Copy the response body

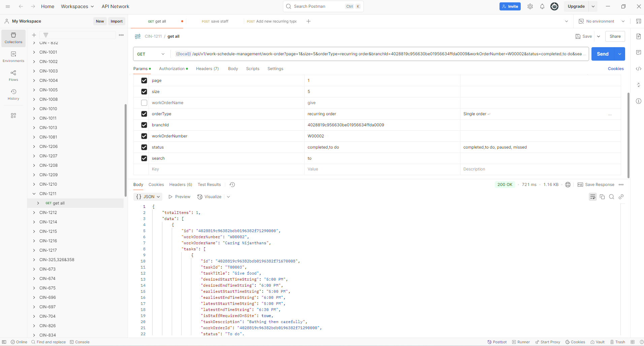click(602, 197)
